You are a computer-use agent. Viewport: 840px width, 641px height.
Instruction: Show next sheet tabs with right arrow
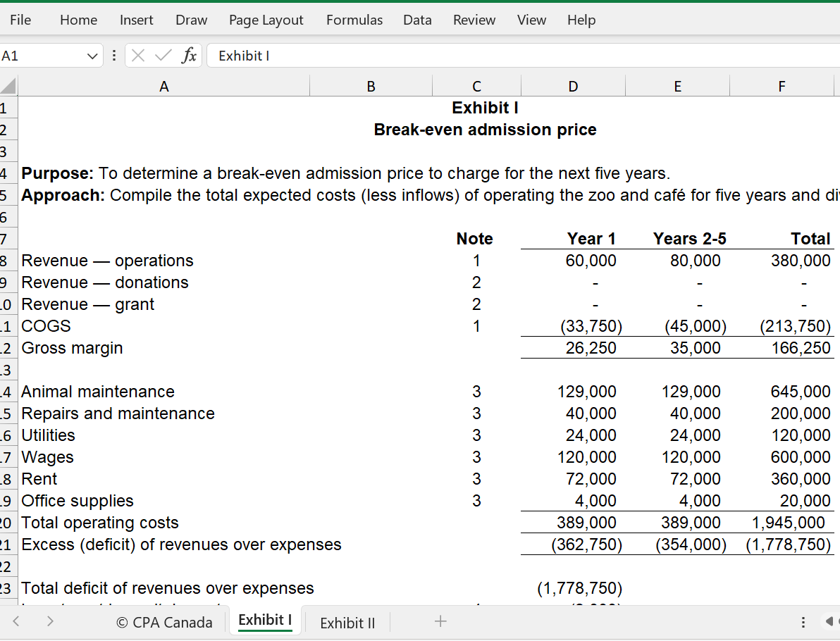[50, 621]
